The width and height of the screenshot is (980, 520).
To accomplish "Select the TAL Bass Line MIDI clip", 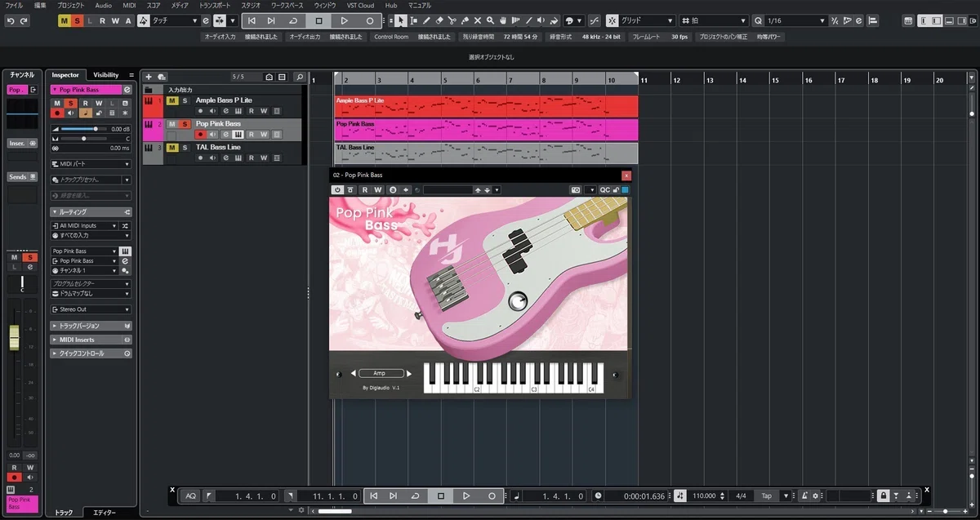I will click(x=486, y=153).
